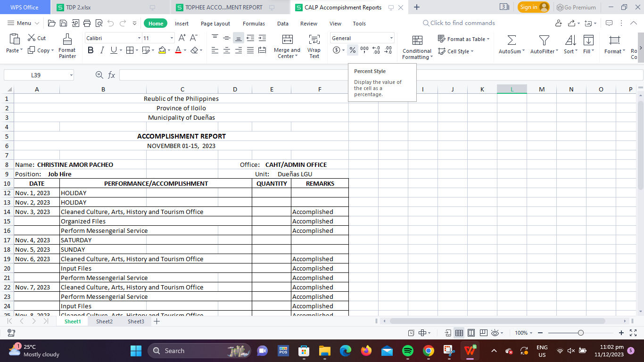Apply Percent Style number format
The width and height of the screenshot is (644, 362).
[x=352, y=49]
